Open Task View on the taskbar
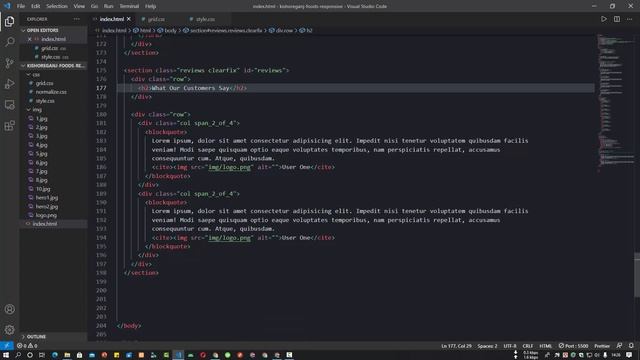 [42, 355]
